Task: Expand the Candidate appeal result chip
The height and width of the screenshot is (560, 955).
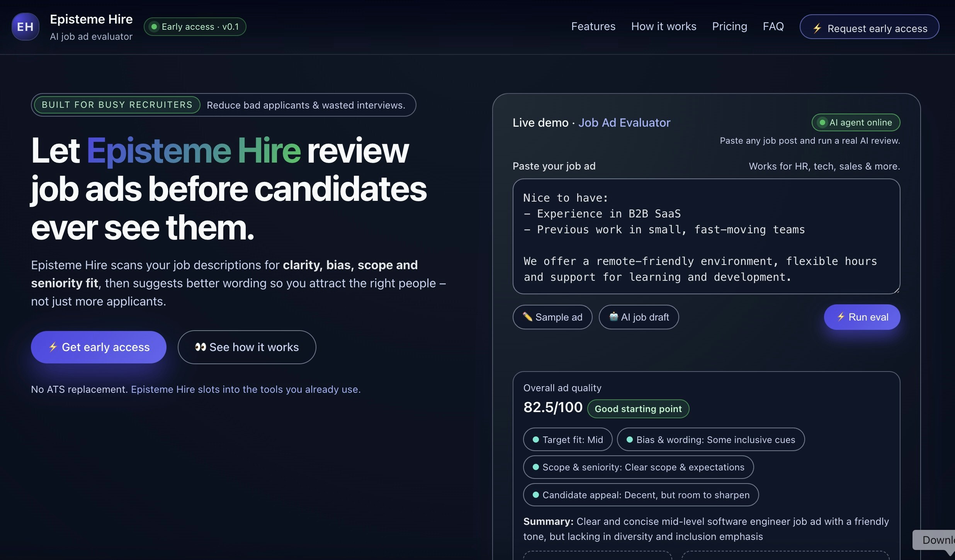Action: pos(640,495)
